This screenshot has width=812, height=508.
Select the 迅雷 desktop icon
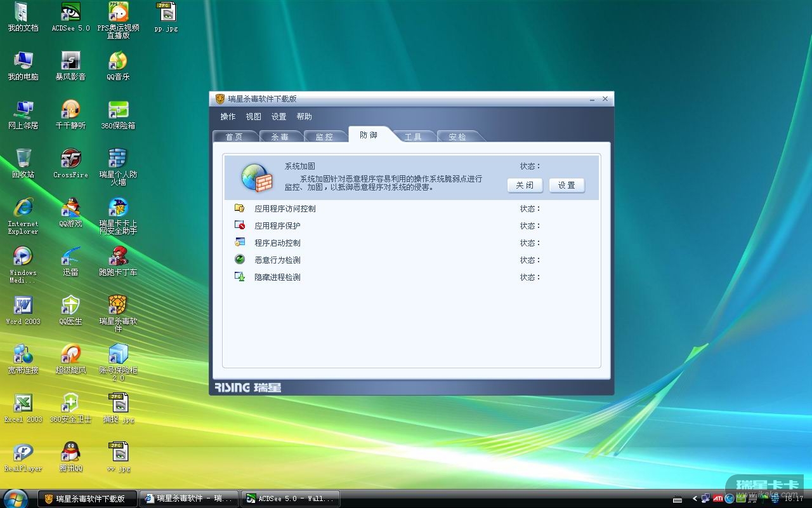70,262
